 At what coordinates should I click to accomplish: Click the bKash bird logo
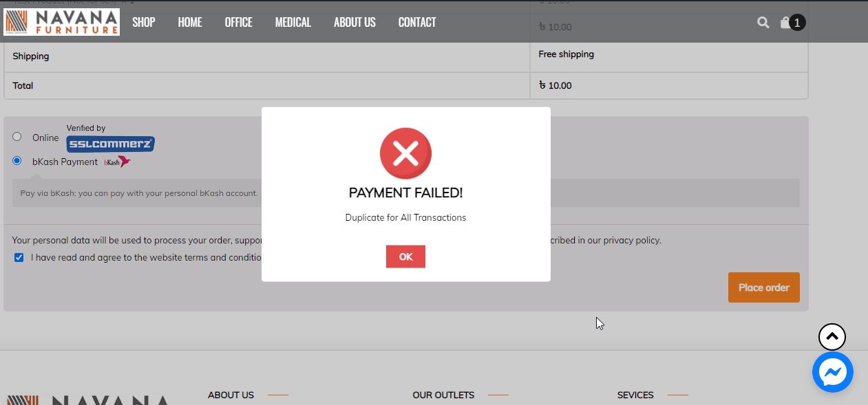[118, 162]
